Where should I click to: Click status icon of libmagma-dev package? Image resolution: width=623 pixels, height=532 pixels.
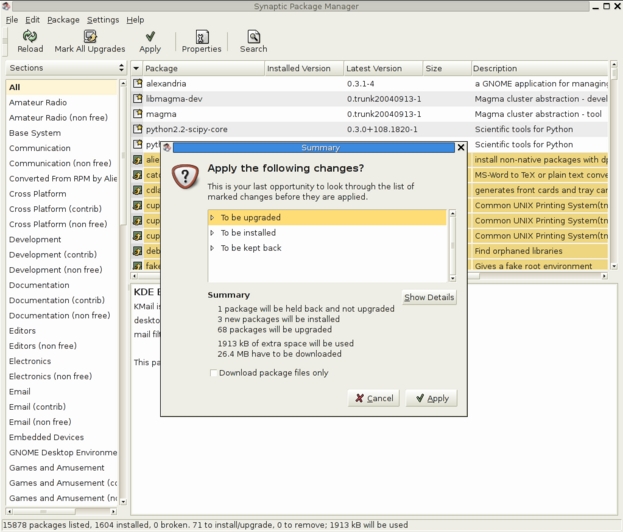pos(138,99)
